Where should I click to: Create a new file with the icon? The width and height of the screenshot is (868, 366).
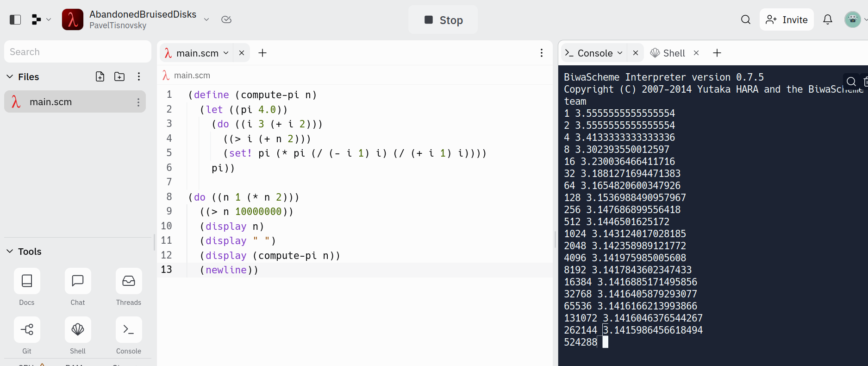pos(100,76)
